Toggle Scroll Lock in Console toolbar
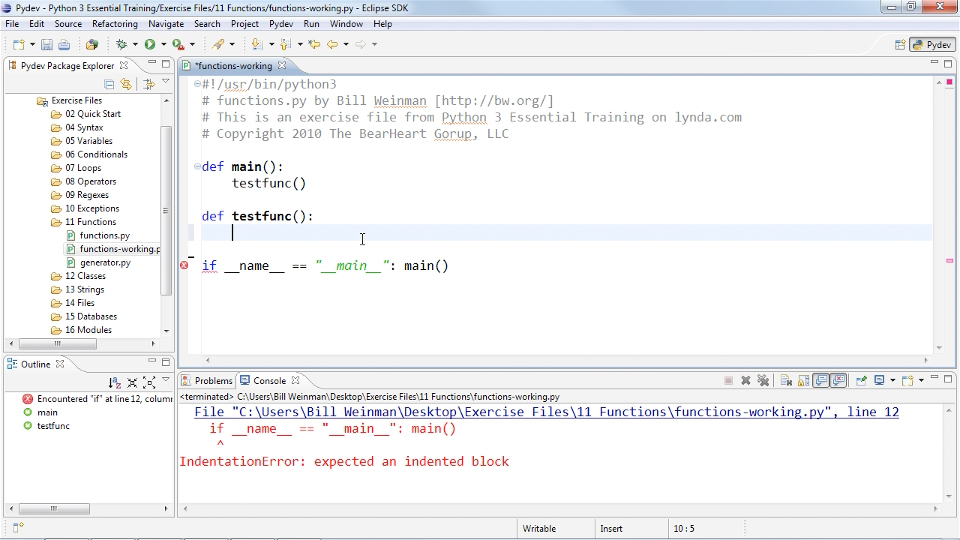Screen dimensions: 960x540 click(804, 381)
